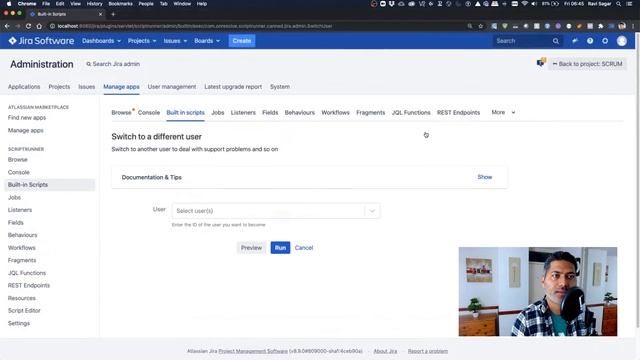640x360 pixels.
Task: Close the Built-in Scripts browser tab
Action: 100,14
